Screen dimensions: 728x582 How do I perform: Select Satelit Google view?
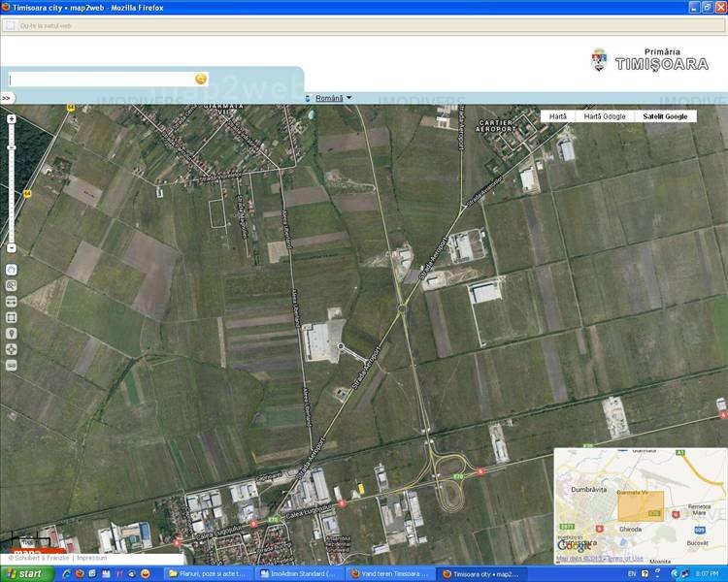point(665,116)
